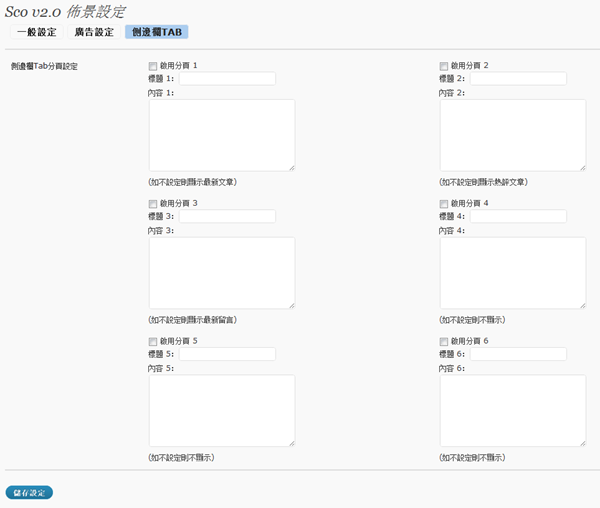Click the hint text (如不設定則顯示熱評文章)
The width and height of the screenshot is (600, 508).
[x=483, y=182]
